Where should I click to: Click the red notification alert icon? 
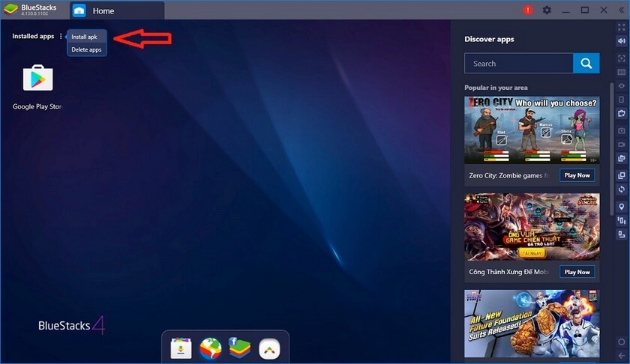point(527,10)
